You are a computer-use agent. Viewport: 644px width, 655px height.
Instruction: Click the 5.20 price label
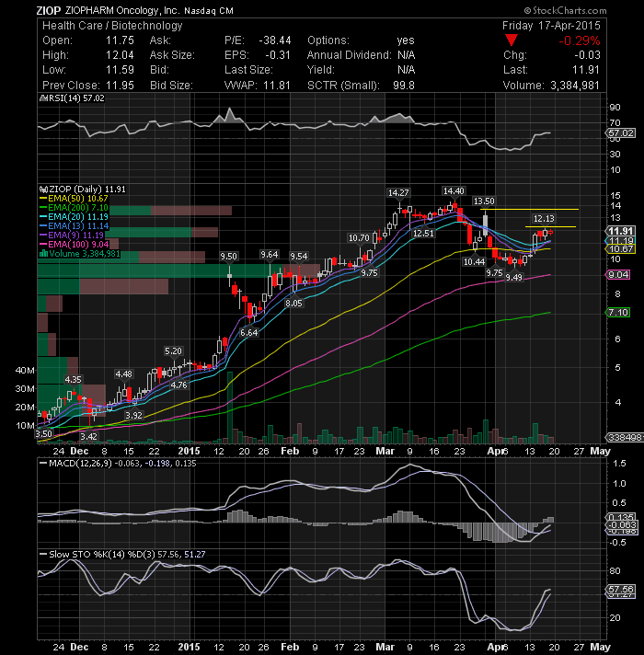(x=173, y=350)
